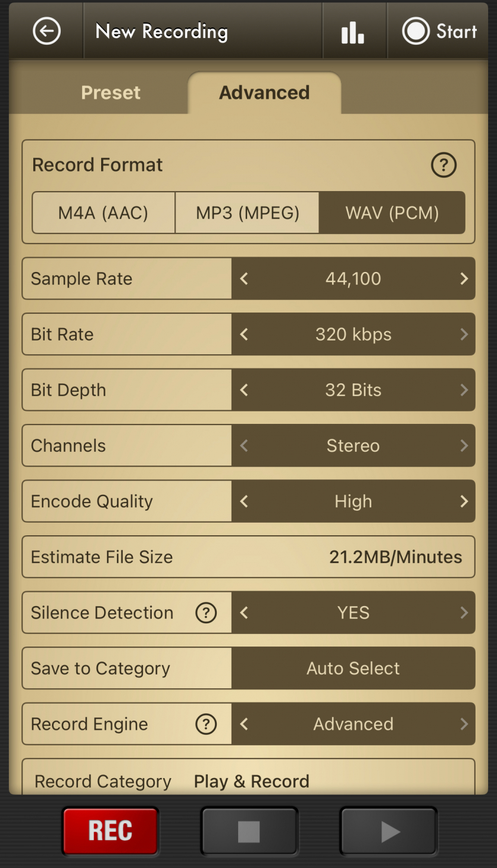
Task: Decrease Bit Depth with left arrow
Action: (244, 390)
